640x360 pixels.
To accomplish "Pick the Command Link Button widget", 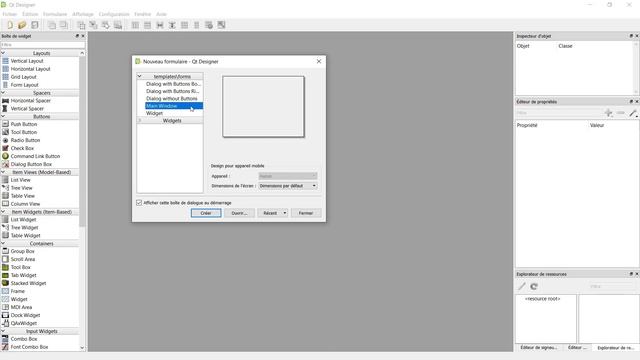I will (x=35, y=156).
